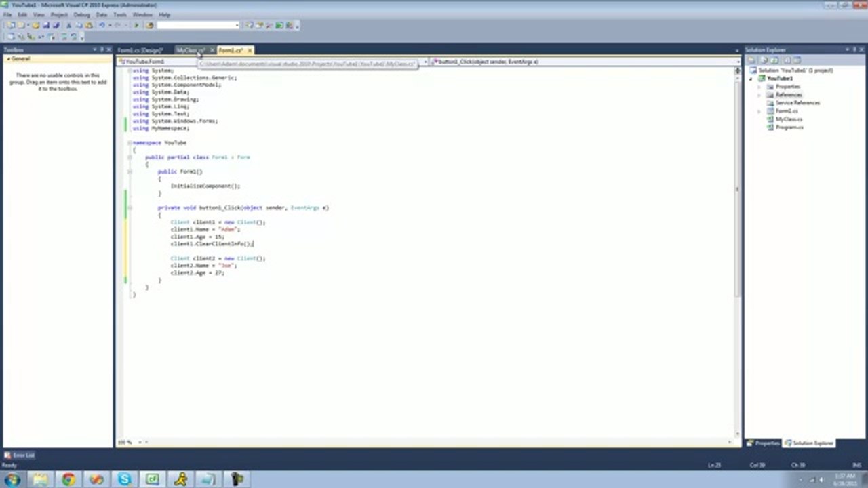This screenshot has height=488, width=868.
Task: Open the Edit menu
Action: (x=22, y=14)
